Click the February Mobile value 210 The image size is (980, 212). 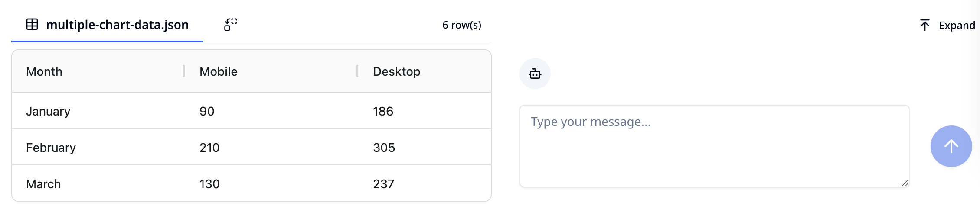(x=209, y=148)
